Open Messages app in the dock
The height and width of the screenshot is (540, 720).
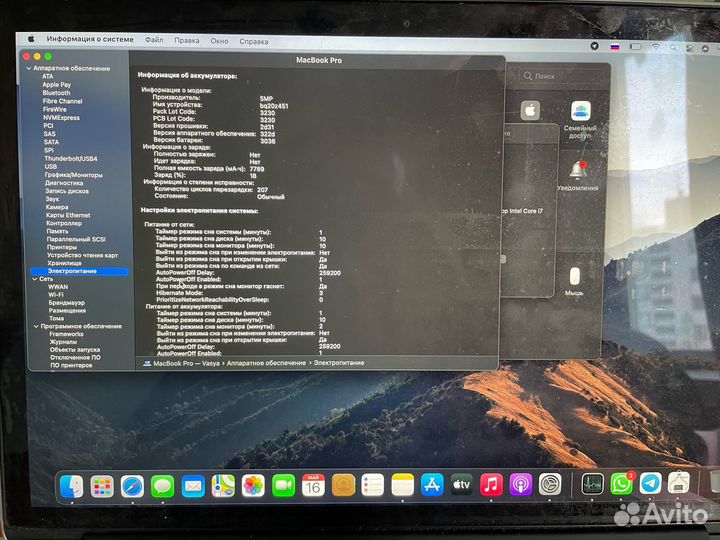click(x=163, y=486)
